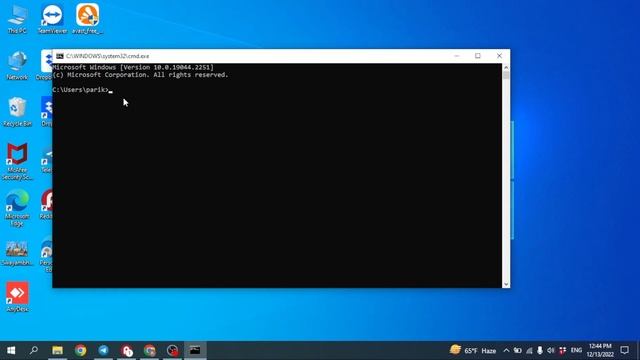Select the Microsoft Edge desktop shortcut
Image resolution: width=640 pixels, height=360 pixels.
click(x=17, y=208)
